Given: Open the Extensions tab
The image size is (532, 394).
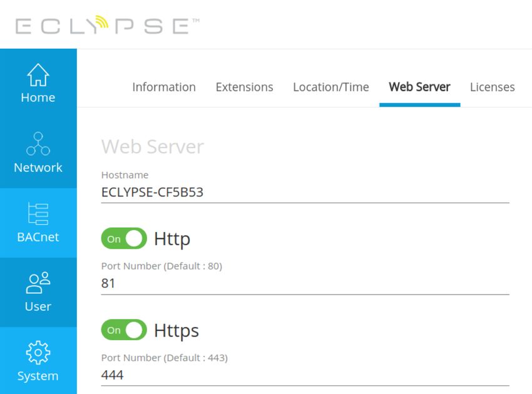Looking at the screenshot, I should (244, 87).
